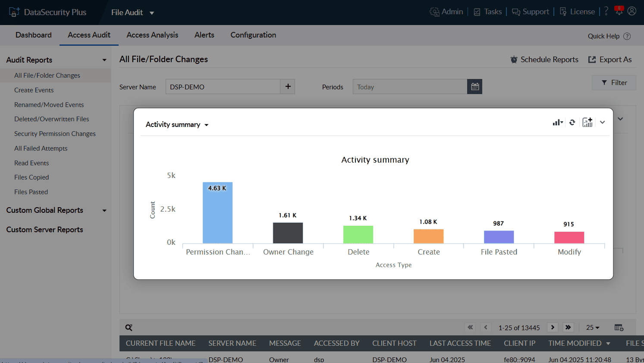Click the orange Create bar

coord(428,237)
